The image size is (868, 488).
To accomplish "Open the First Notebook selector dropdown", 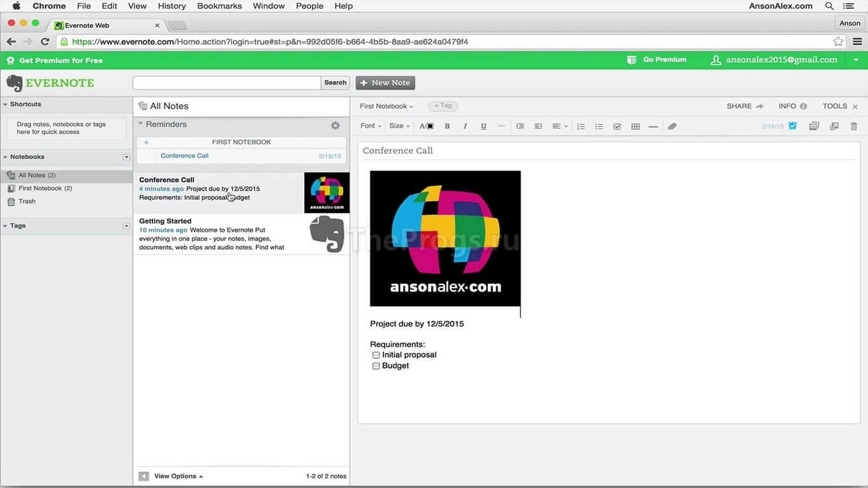I will [386, 106].
